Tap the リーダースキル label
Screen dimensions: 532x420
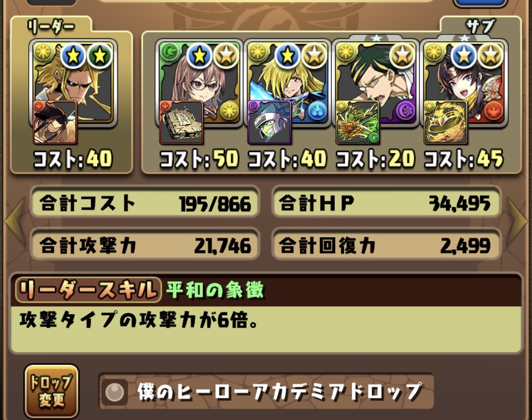[88, 290]
